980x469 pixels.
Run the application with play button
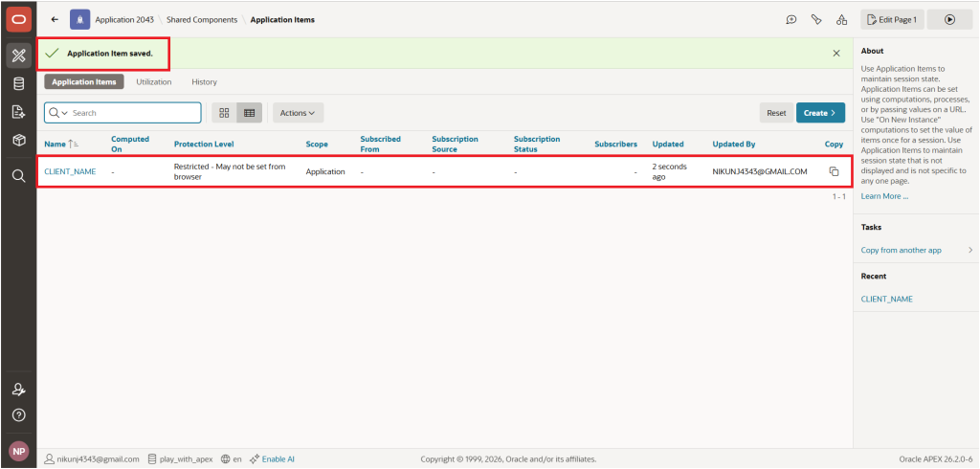coord(949,19)
